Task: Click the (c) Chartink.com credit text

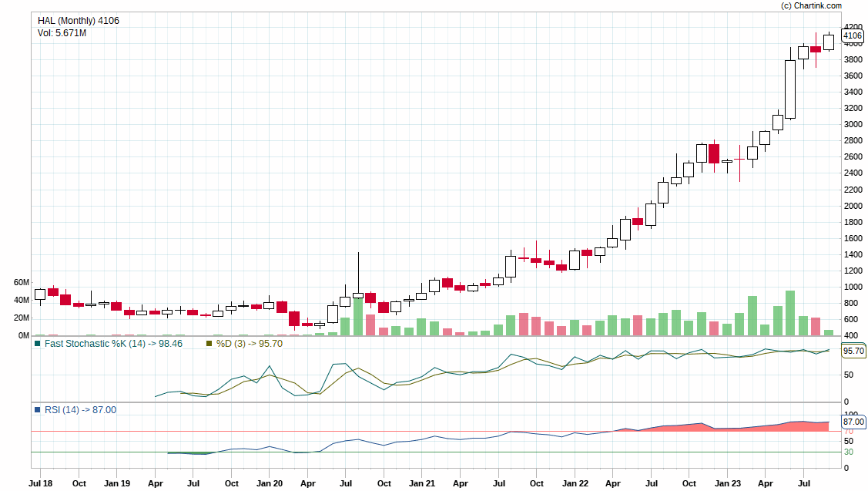Action: (811, 5)
